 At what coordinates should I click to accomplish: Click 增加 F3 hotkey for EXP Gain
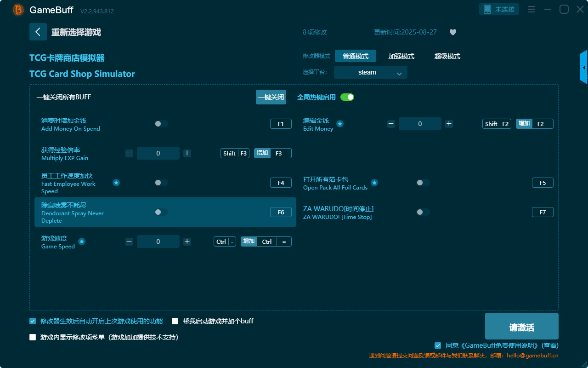[x=273, y=153]
